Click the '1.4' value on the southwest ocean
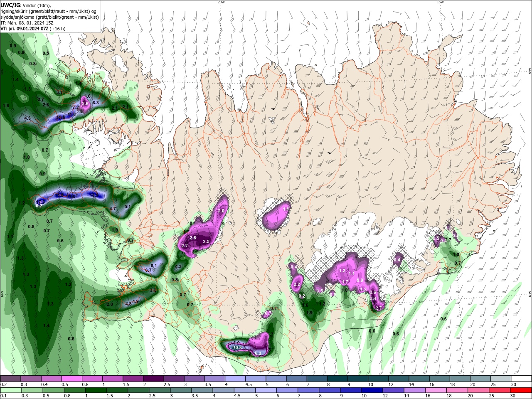 (46, 325)
